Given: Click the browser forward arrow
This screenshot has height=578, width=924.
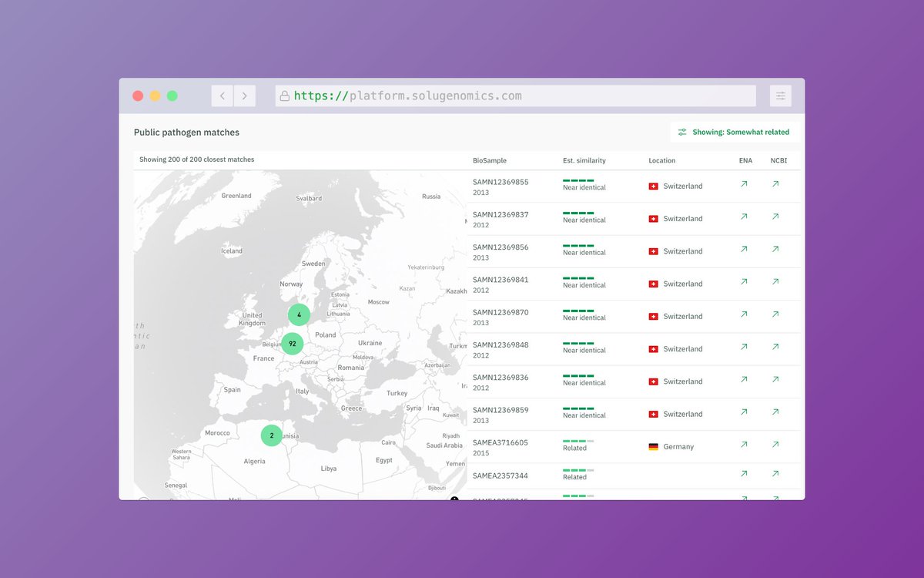Looking at the screenshot, I should [244, 96].
